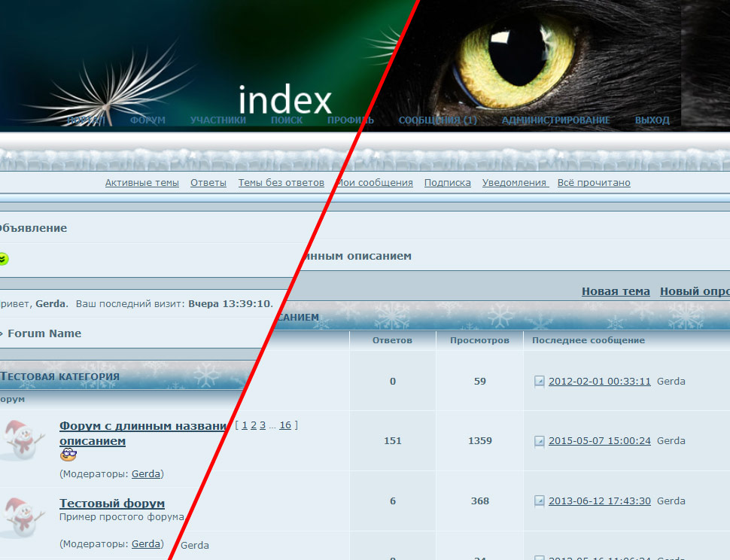Viewport: 730px width, 560px height.
Task: Open the Тестовый форум title link
Action: (111, 504)
